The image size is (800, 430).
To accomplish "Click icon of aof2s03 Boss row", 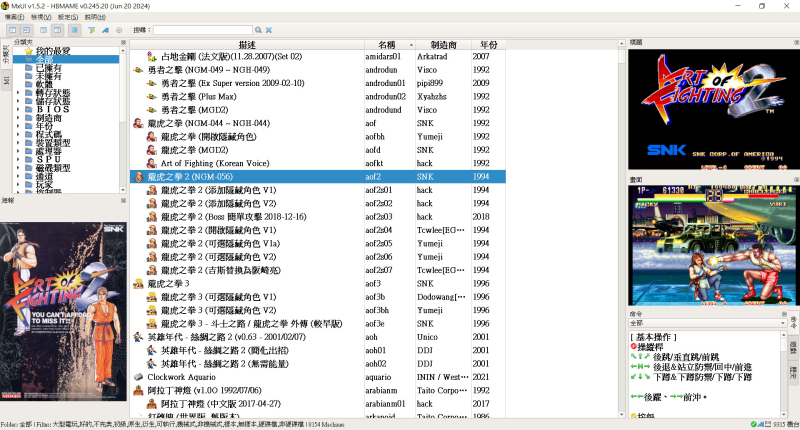I will (152, 217).
